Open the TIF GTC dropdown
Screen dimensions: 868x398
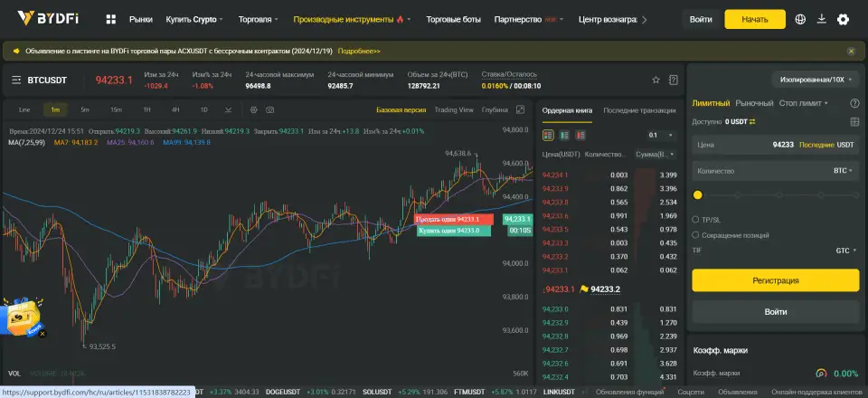(x=846, y=251)
